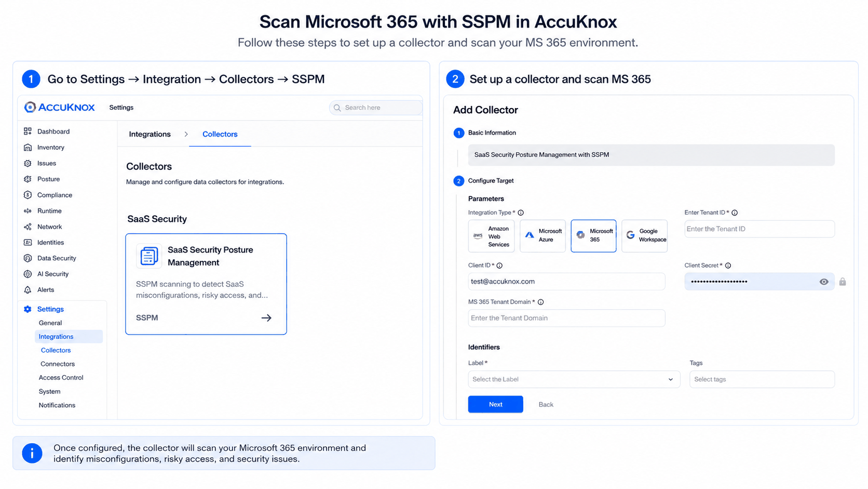Image resolution: width=868 pixels, height=489 pixels.
Task: Switch to the Collectors tab
Action: pyautogui.click(x=220, y=134)
